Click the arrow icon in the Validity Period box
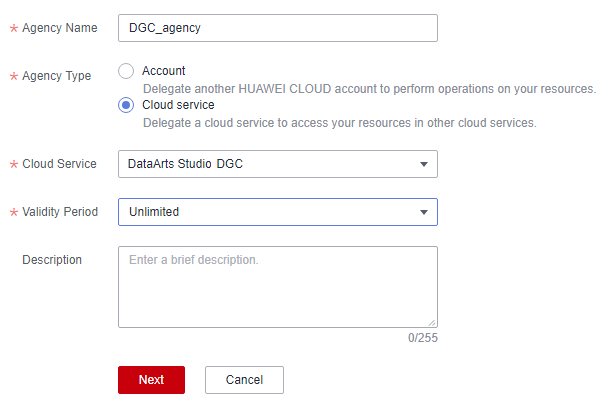Screen dimensions: 607x406 424,212
